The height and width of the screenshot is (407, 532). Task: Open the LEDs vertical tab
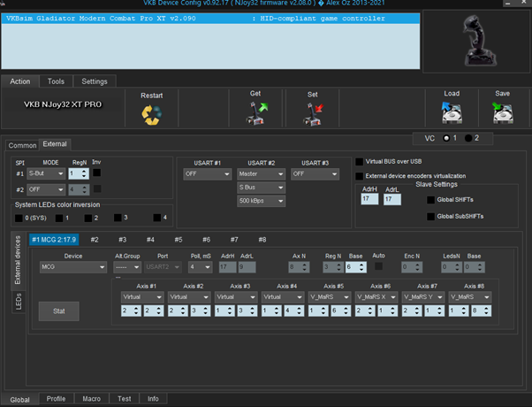tap(19, 302)
